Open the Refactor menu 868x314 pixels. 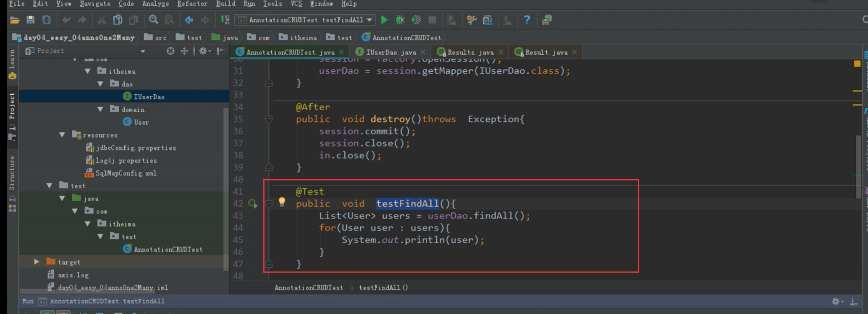[192, 4]
